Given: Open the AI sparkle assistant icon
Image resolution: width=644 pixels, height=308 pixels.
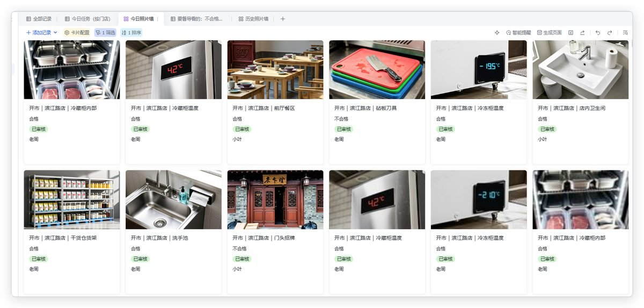Looking at the screenshot, I should [497, 33].
